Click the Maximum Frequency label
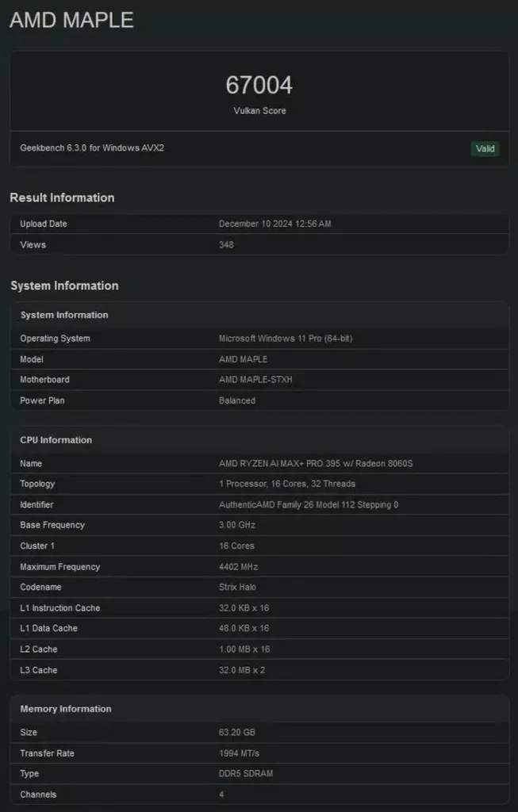The width and height of the screenshot is (518, 812). [59, 566]
